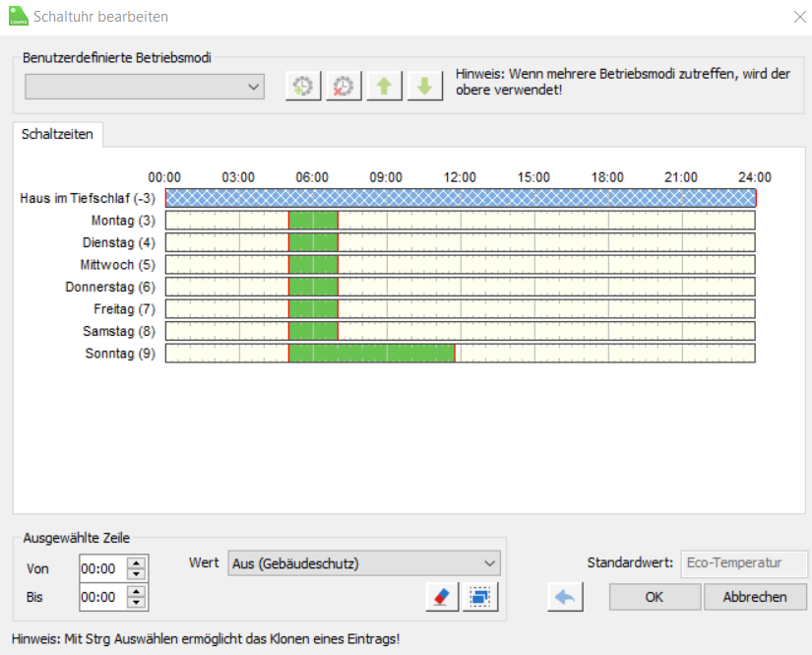This screenshot has height=655, width=812.
Task: Click into the Von time field
Action: click(103, 568)
